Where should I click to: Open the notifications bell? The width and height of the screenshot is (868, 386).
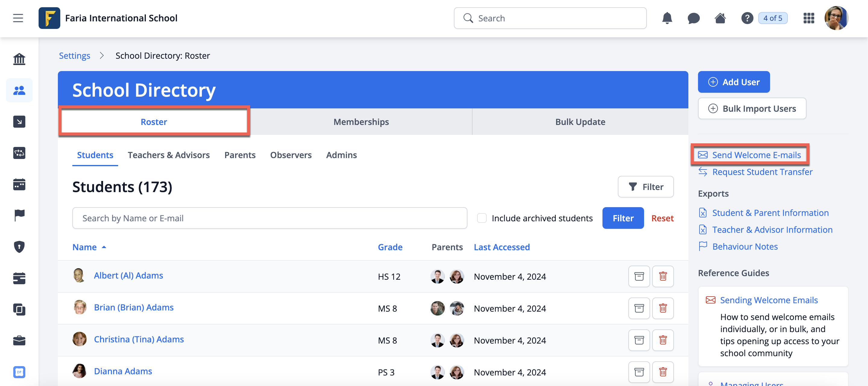[x=667, y=18]
